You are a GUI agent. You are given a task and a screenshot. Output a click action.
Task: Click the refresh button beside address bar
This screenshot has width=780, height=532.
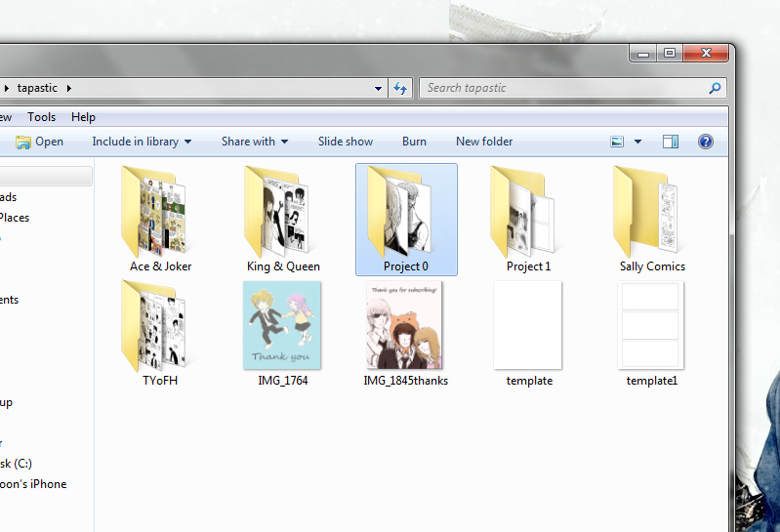(x=400, y=88)
